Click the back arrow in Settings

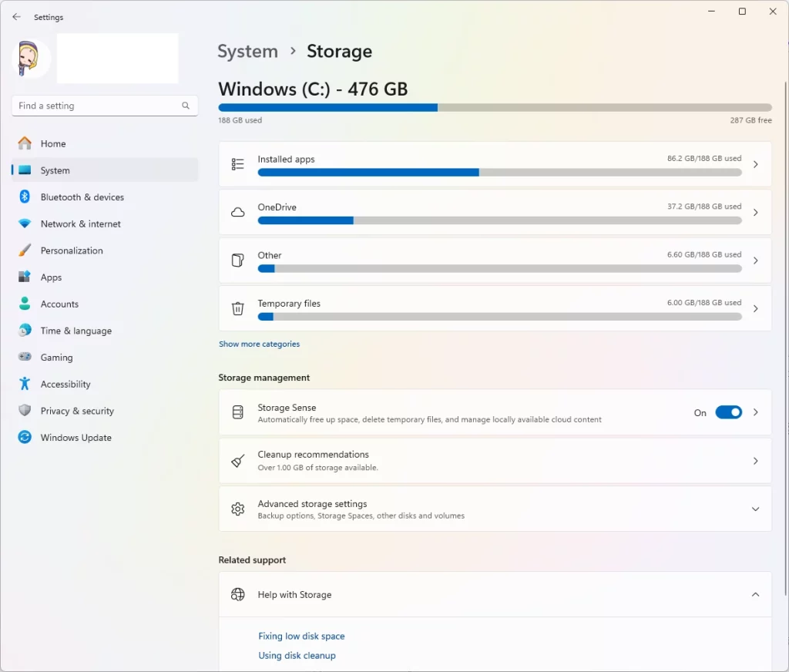pyautogui.click(x=17, y=17)
